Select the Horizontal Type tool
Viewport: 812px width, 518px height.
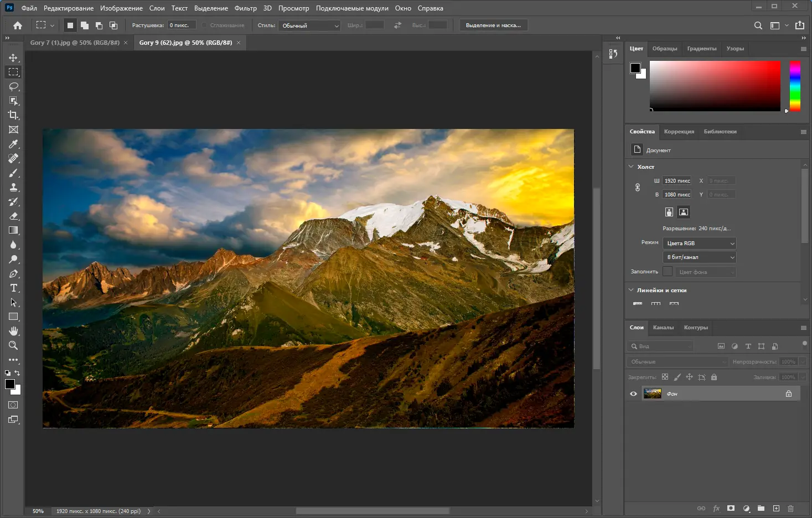[x=13, y=288]
